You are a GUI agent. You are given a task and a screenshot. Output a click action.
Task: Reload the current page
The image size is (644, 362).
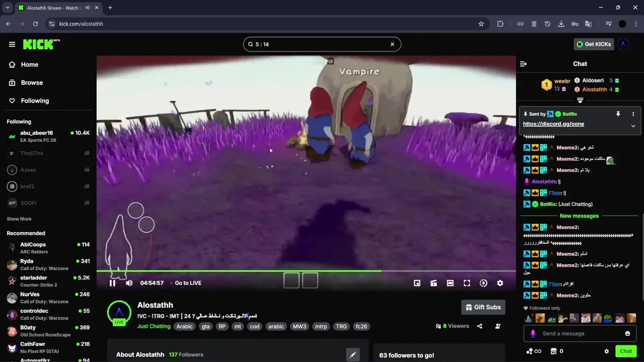[x=35, y=24]
